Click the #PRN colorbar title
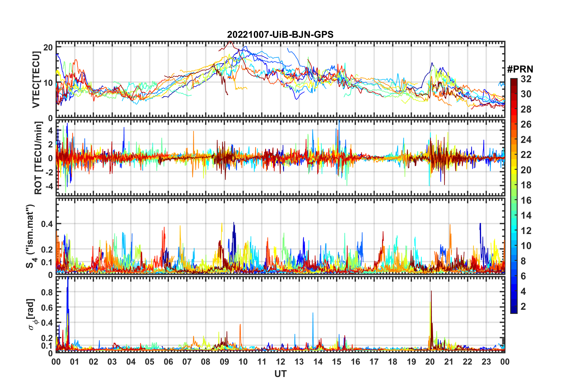Viewport: 561px width, 392px height. tap(520, 69)
